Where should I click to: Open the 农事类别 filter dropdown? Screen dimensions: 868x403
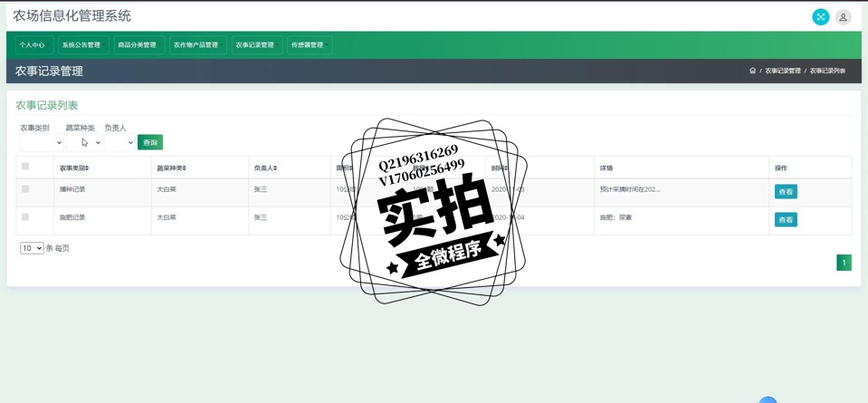42,142
